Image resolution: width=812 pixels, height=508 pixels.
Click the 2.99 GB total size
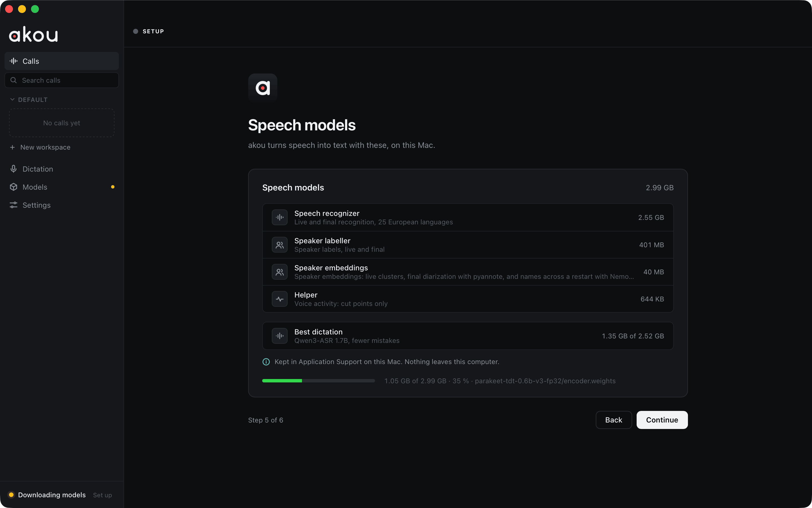(x=660, y=187)
